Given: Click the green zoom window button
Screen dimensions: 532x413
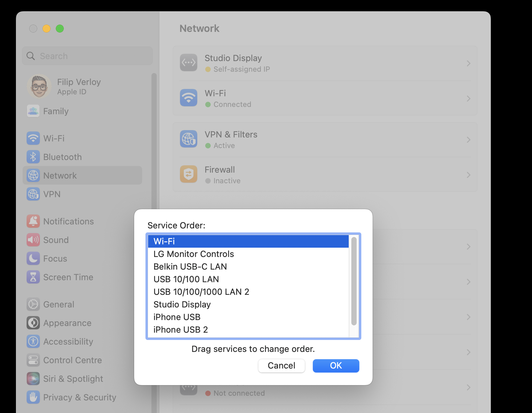Looking at the screenshot, I should [60, 29].
